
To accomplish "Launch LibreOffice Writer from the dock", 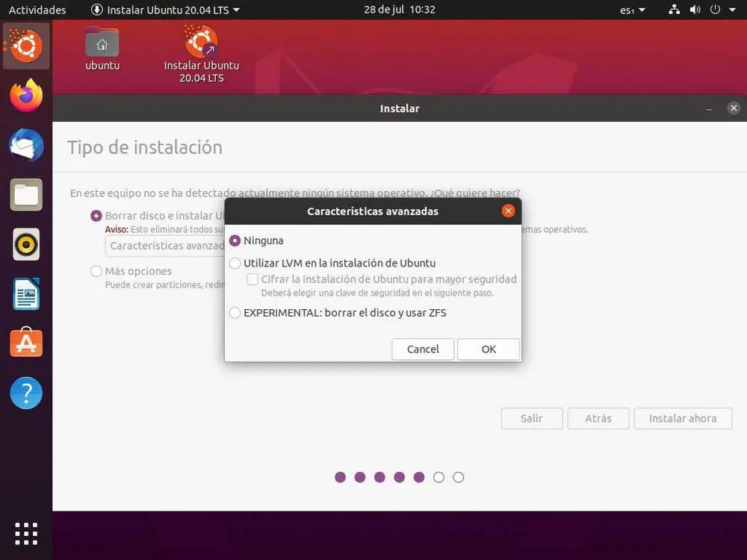I will point(26,294).
